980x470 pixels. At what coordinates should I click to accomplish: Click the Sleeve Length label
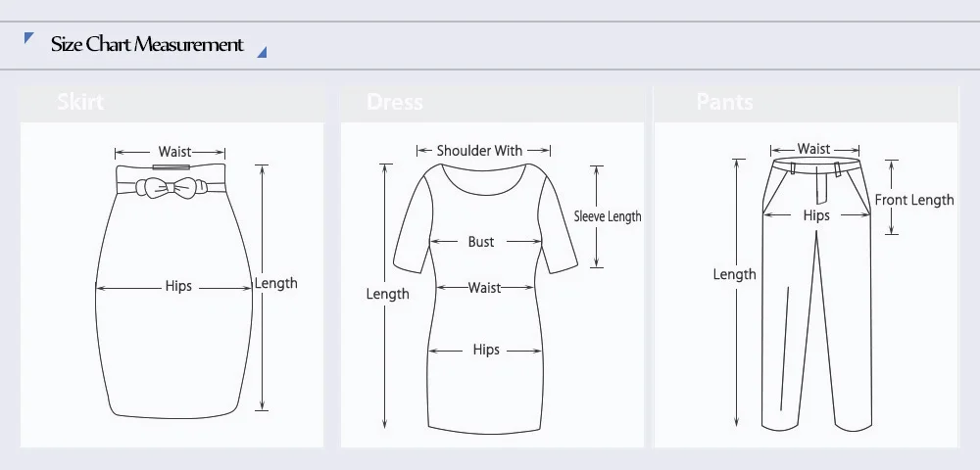(x=608, y=216)
